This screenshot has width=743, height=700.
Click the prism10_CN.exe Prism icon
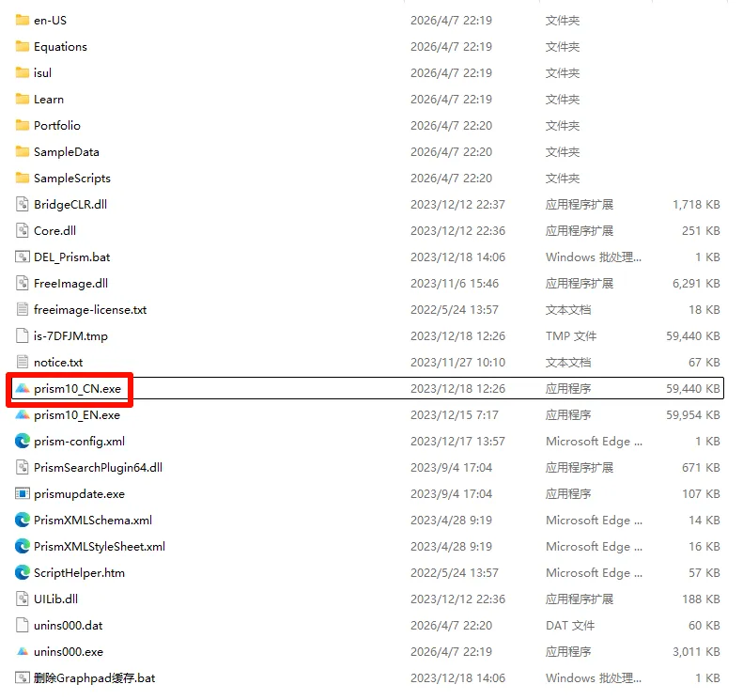point(23,389)
